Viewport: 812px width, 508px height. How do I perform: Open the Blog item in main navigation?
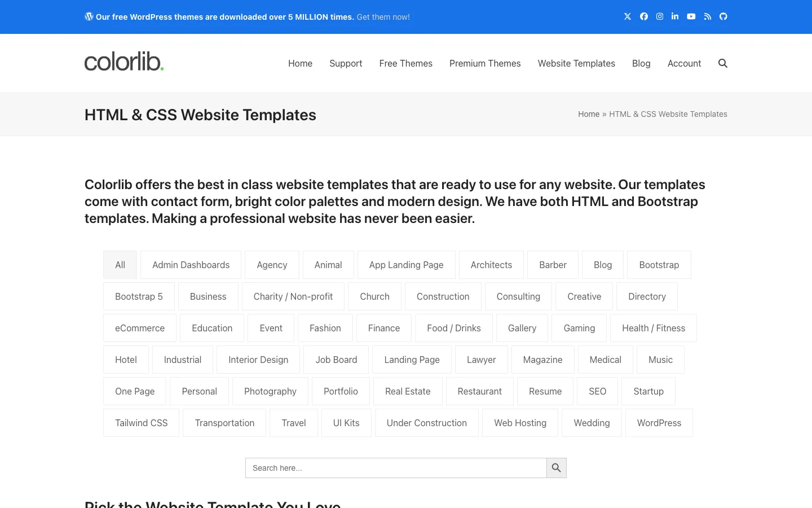point(641,63)
